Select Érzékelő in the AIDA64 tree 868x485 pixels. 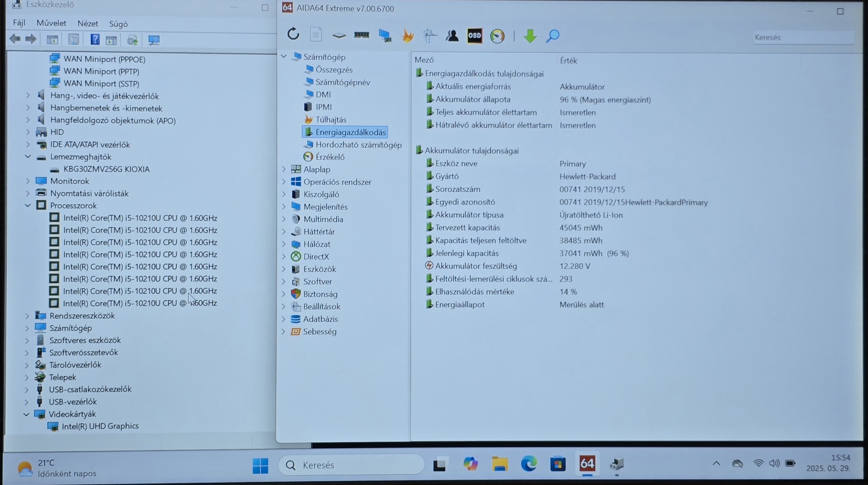330,157
